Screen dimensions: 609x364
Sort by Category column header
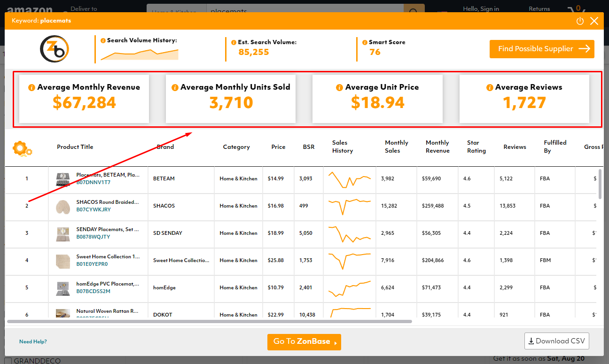(236, 147)
